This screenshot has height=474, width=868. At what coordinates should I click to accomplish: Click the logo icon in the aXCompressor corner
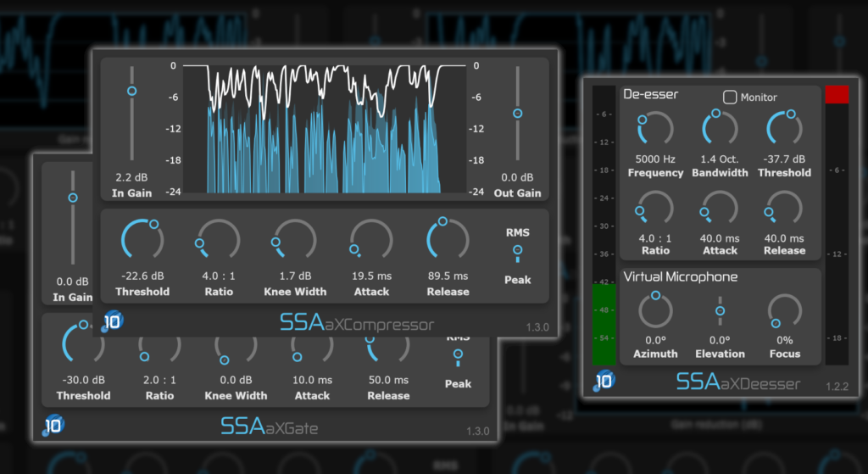[x=112, y=321]
